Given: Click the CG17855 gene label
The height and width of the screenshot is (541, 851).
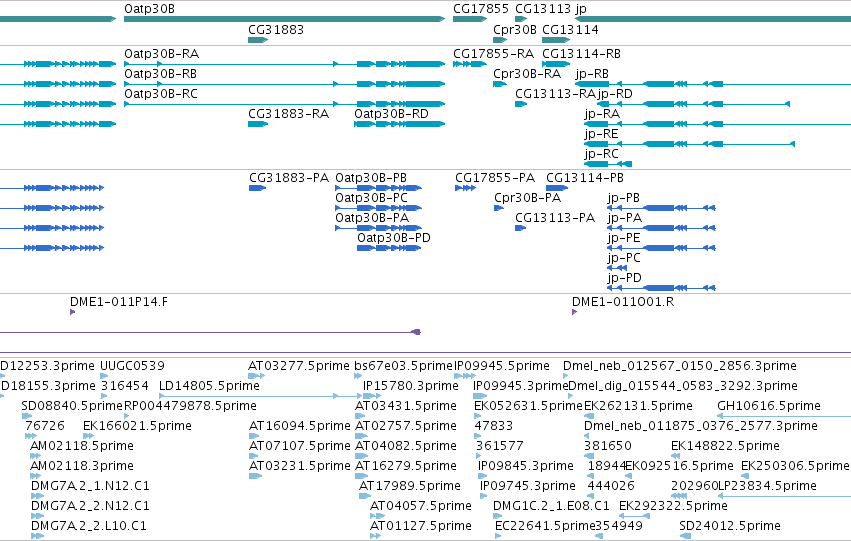Looking at the screenshot, I should pyautogui.click(x=481, y=9).
